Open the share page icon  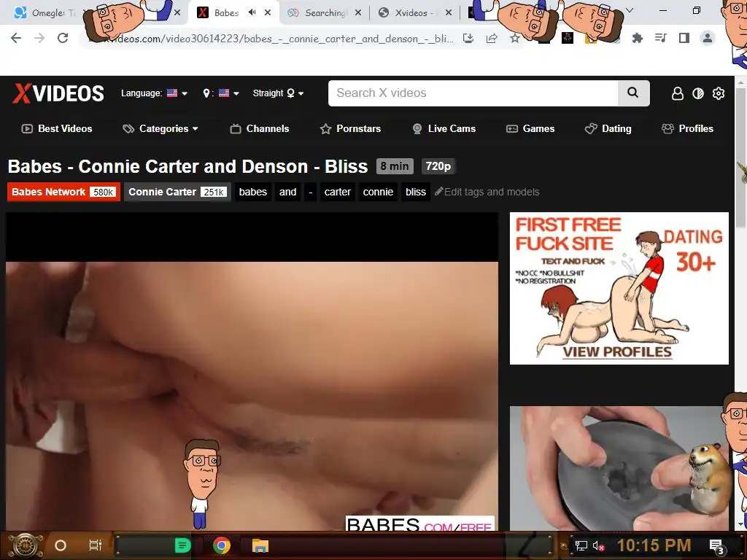point(492,39)
